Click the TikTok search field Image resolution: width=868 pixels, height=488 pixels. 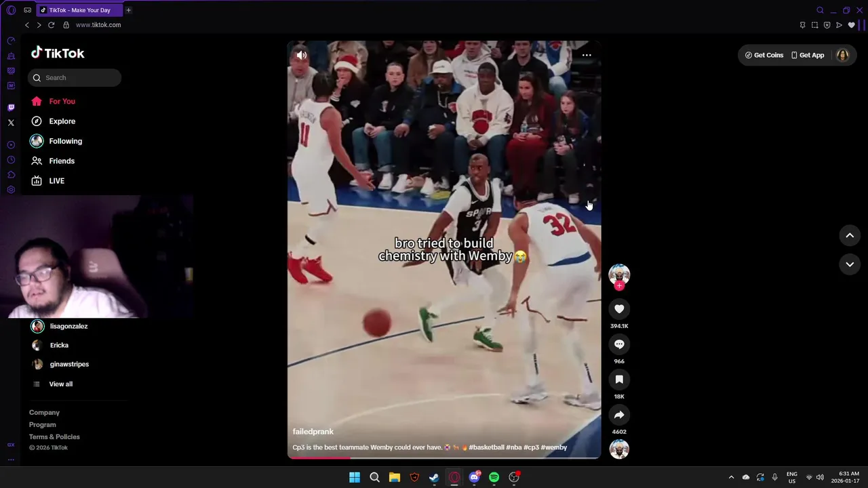point(75,78)
